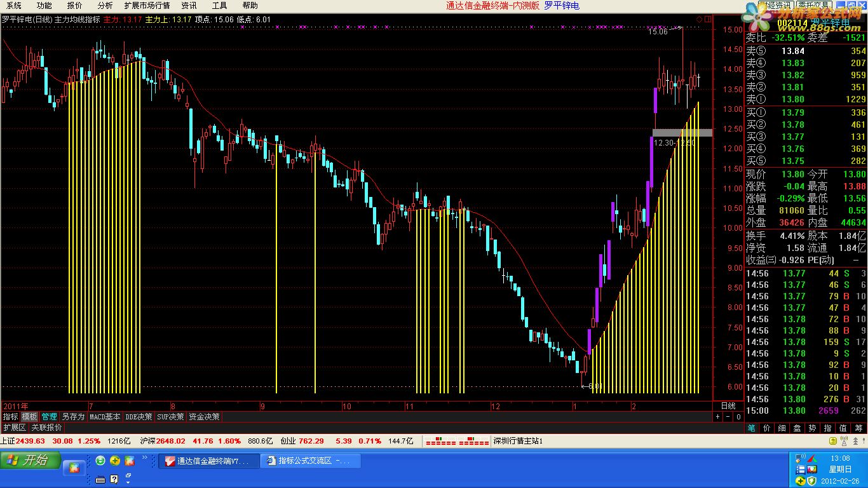Viewport: 868px width, 488px height.
Task: Click the language bar keyboard icon
Action: tap(100, 479)
